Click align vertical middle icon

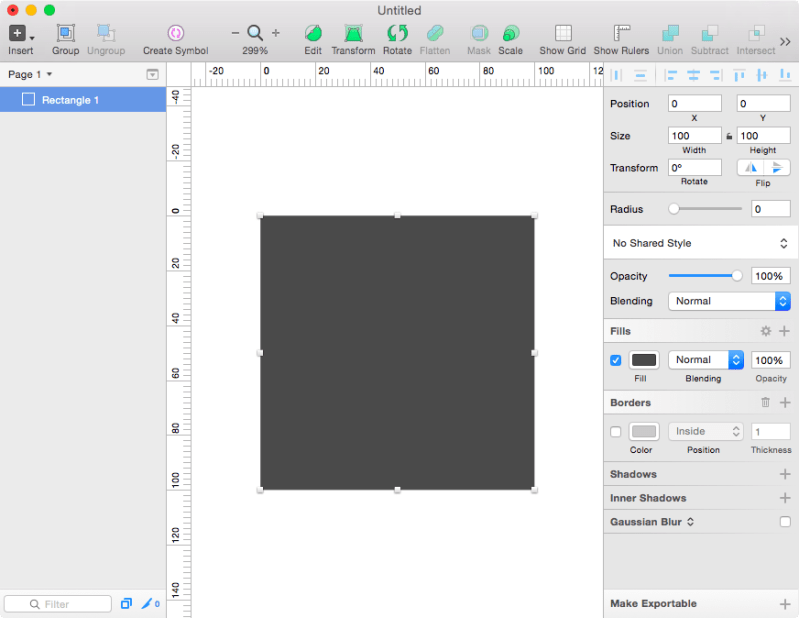[x=762, y=75]
